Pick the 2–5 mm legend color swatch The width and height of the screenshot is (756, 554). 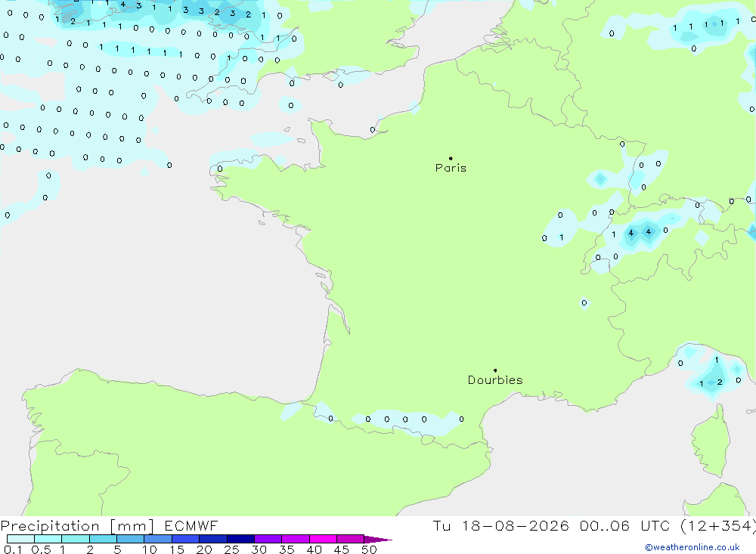(103, 539)
